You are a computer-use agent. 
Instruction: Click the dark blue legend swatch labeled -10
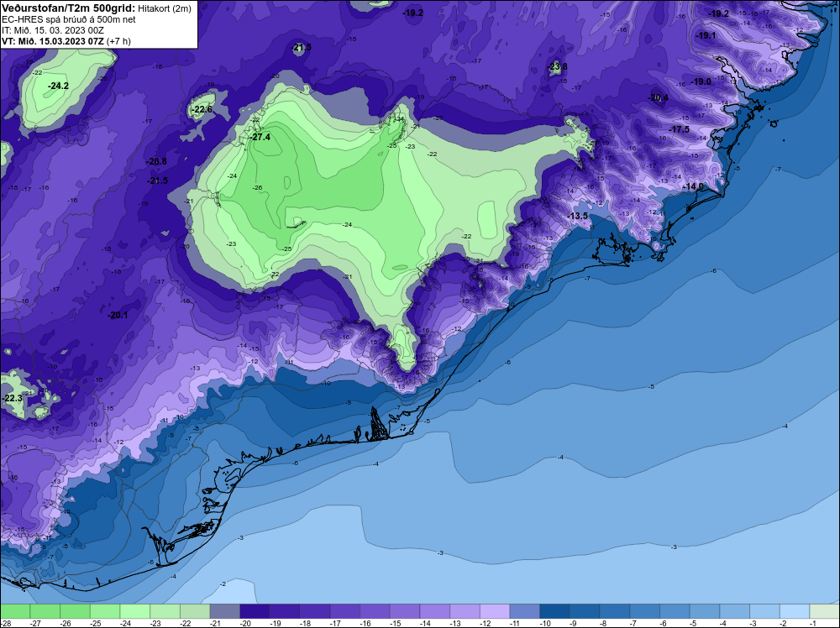555,611
